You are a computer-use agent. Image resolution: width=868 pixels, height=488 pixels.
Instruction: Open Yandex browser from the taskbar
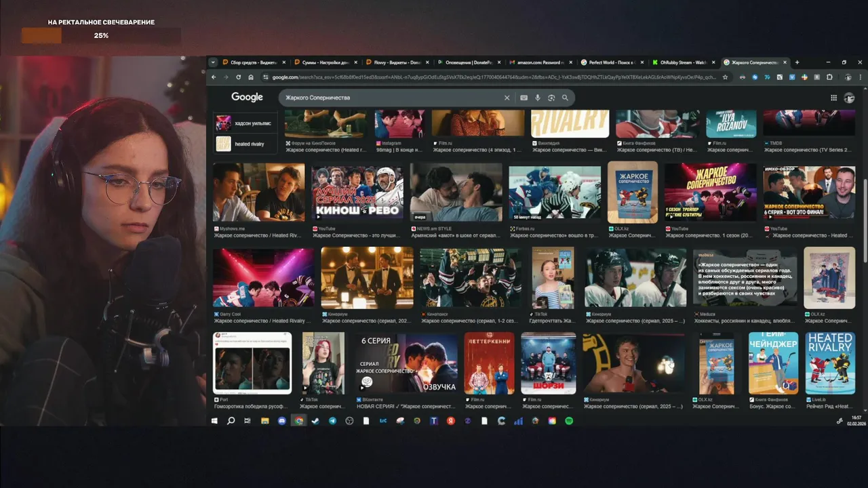point(451,421)
